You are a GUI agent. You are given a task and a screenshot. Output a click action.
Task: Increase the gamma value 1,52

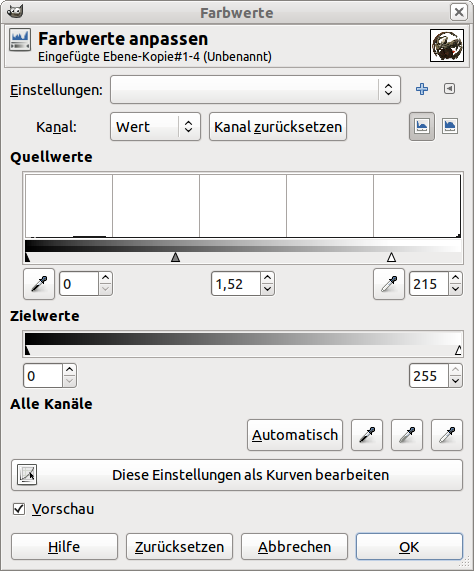[x=268, y=278]
